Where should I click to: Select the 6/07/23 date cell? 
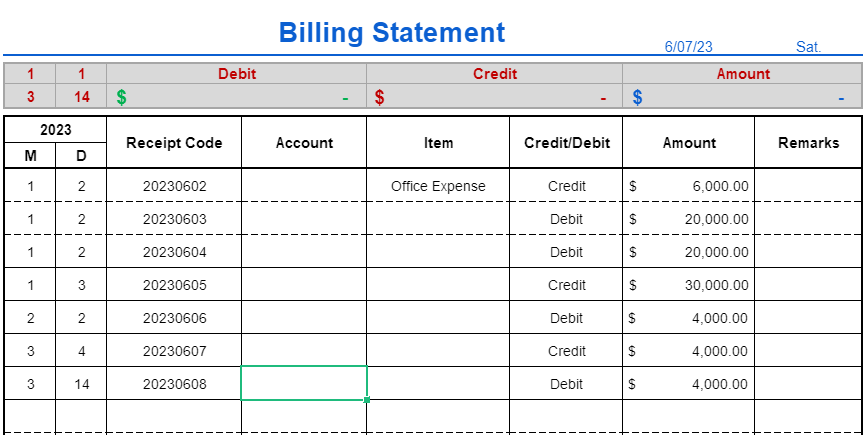(x=688, y=47)
